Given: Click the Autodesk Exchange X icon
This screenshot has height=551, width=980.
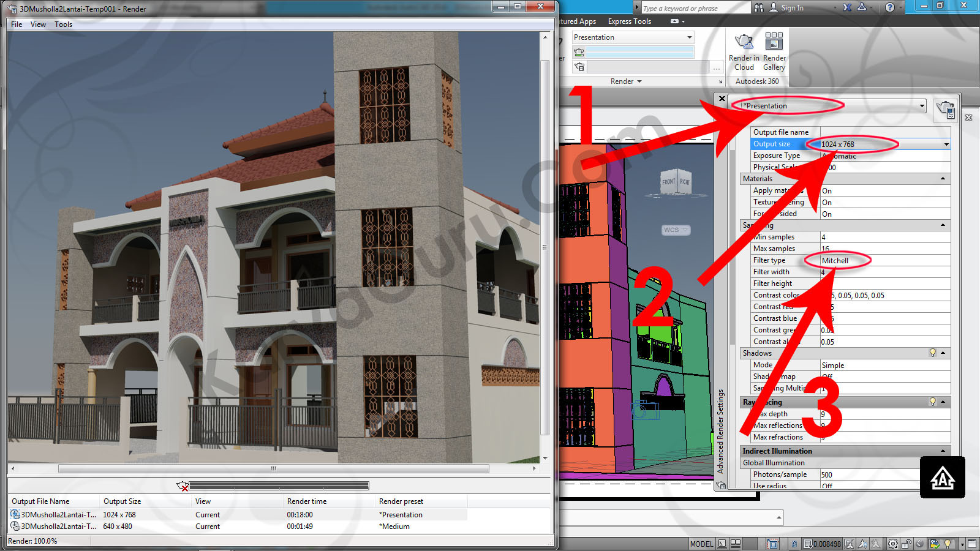Looking at the screenshot, I should pos(846,7).
